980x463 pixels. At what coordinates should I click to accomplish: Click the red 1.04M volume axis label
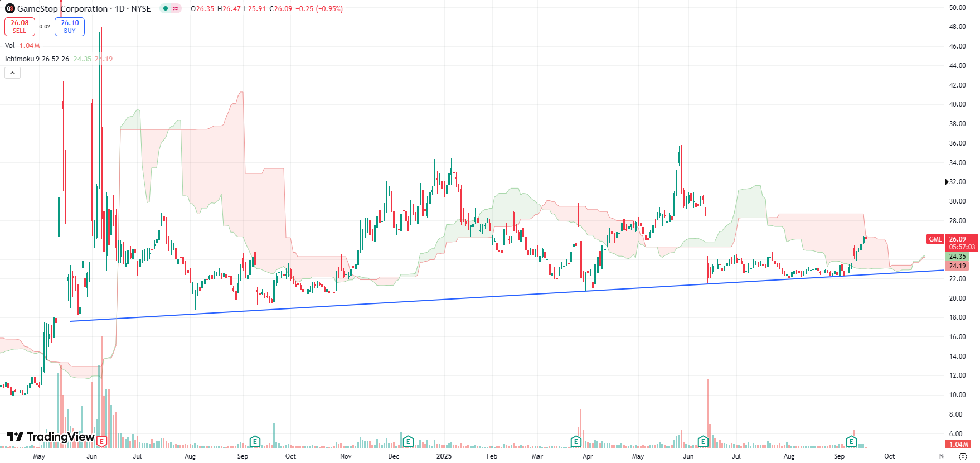(959, 445)
